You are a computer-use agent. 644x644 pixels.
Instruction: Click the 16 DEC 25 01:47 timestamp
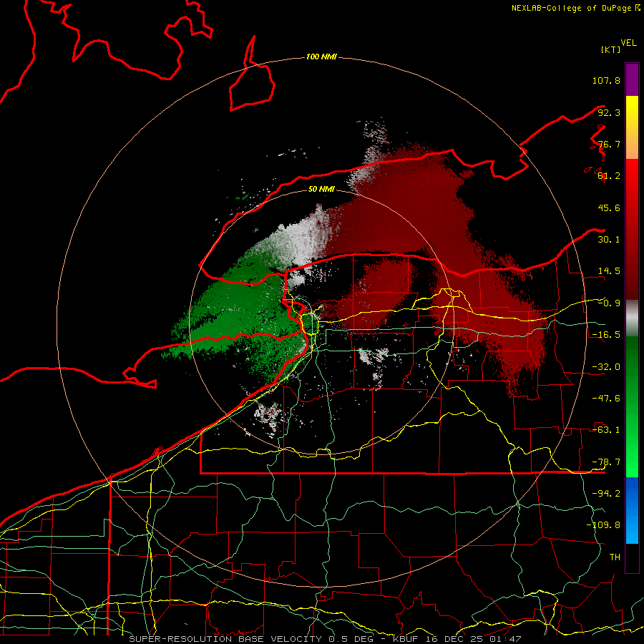click(474, 639)
